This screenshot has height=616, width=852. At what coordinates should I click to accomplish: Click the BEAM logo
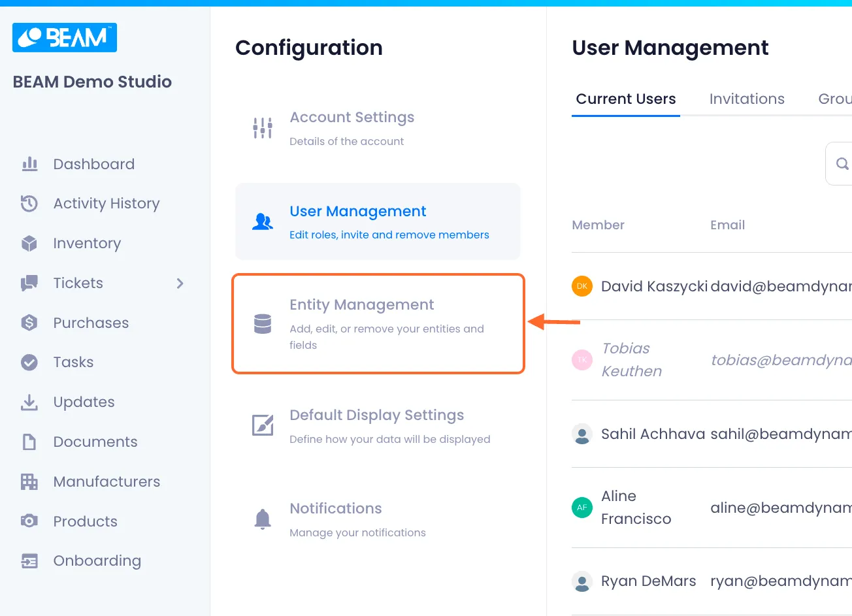[x=65, y=37]
